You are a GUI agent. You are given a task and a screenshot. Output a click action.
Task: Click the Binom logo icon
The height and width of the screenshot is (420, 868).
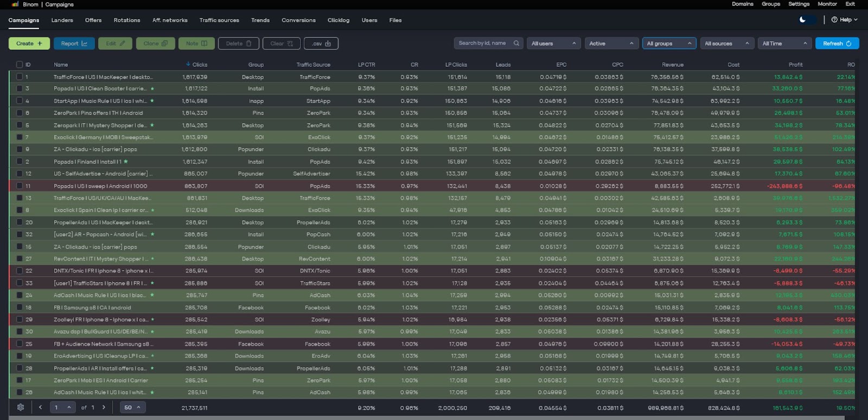click(x=15, y=4)
